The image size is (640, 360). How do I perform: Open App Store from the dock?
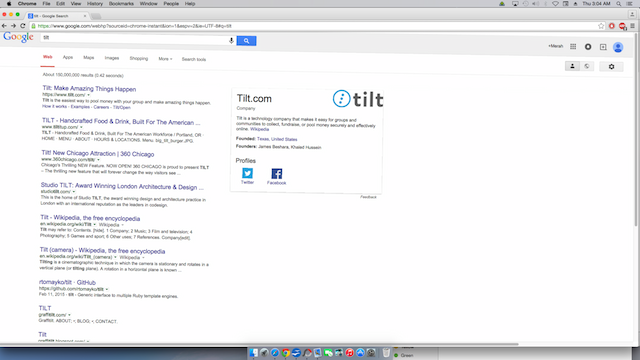[x=360, y=353]
